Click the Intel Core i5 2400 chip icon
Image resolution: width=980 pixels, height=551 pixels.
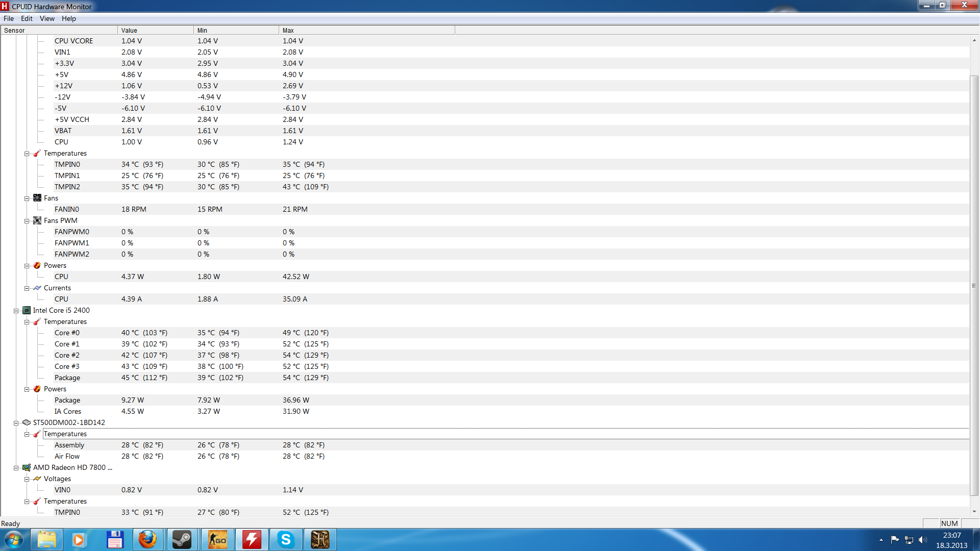[27, 310]
